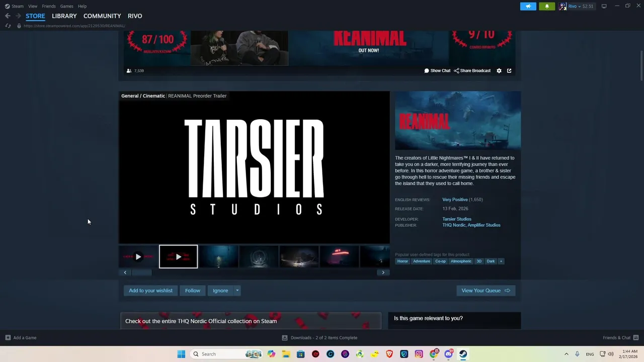Select the red neon sign screenshot thumbnail
The height and width of the screenshot is (362, 644).
[340, 257]
